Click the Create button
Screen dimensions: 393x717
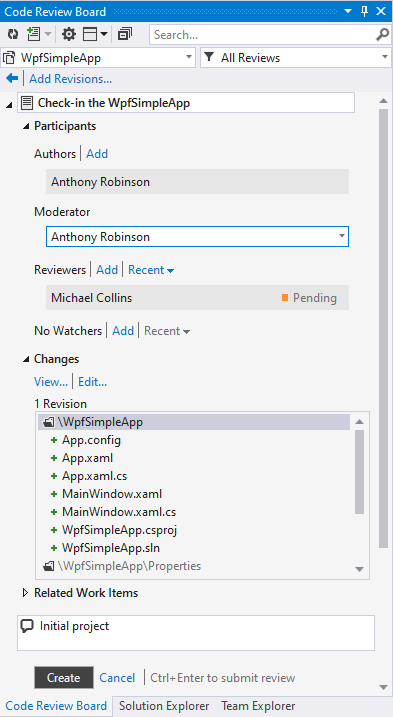64,678
